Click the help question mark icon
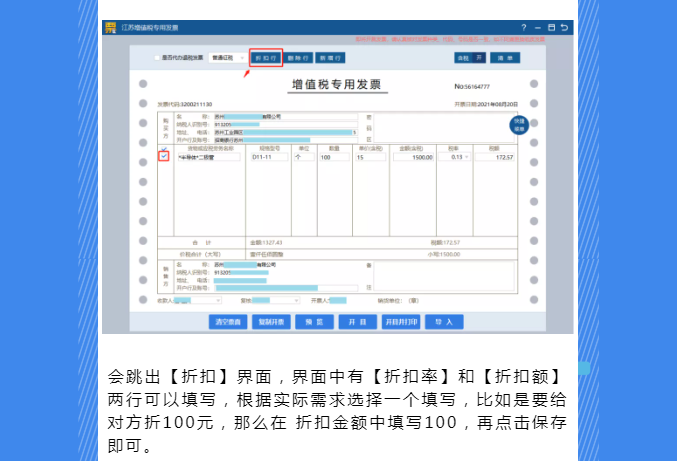The image size is (679, 461). pyautogui.click(x=524, y=28)
